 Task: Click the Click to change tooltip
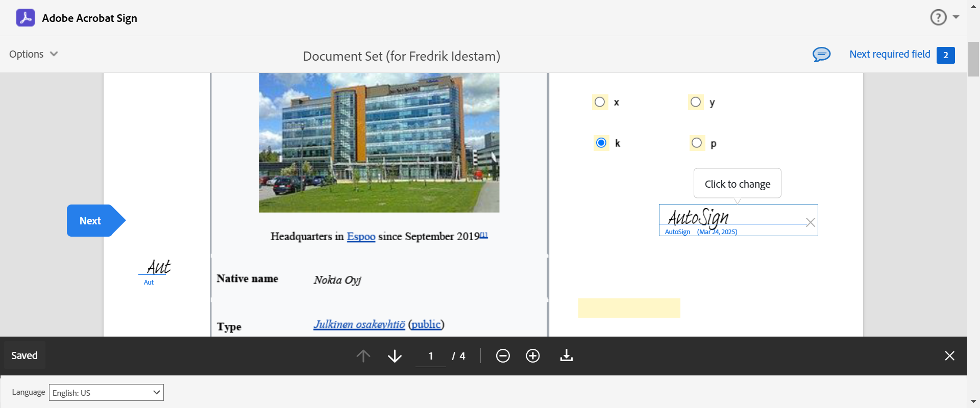738,184
